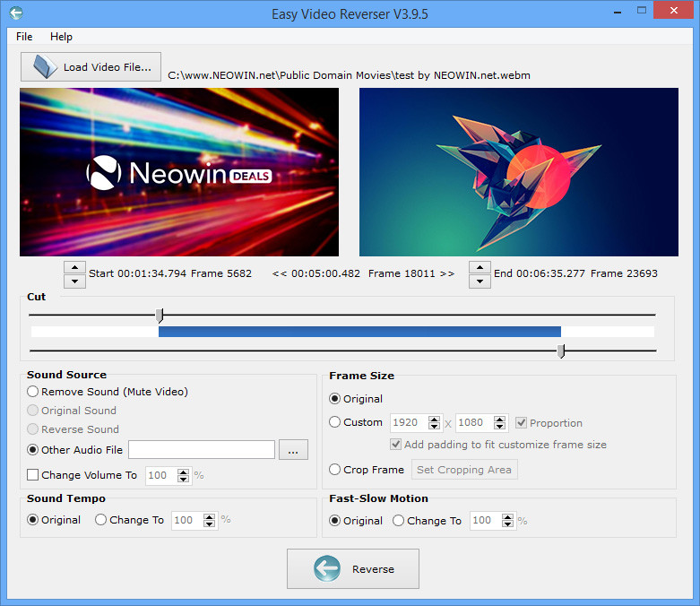Increase frame height with up spinner
Viewport: 700px width, 606px height.
point(499,419)
